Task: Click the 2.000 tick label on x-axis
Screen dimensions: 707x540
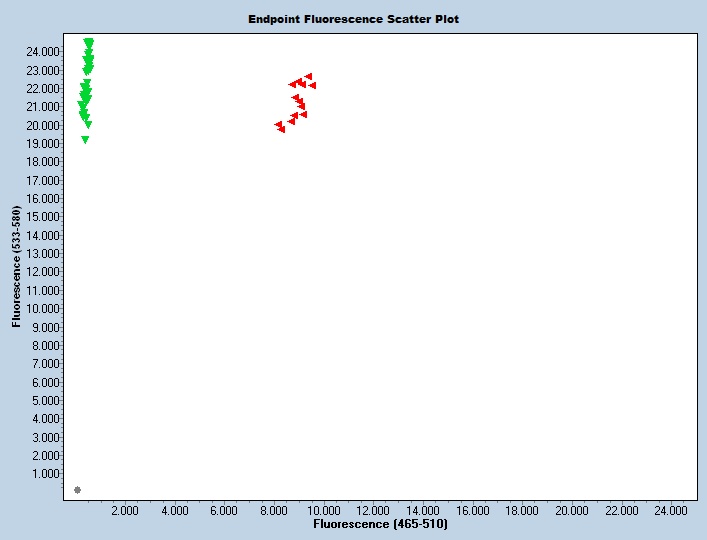Action: pyautogui.click(x=124, y=510)
